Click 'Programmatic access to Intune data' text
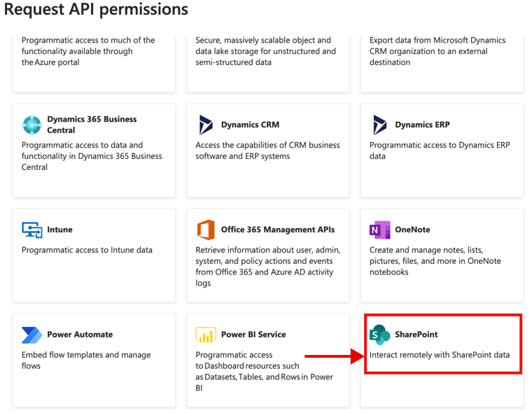 87,250
